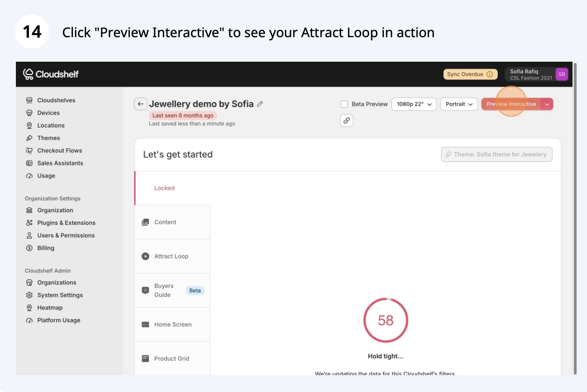This screenshot has height=392, width=587.
Task: Click Theme: Sofia theme for Jewelery button
Action: tap(496, 154)
